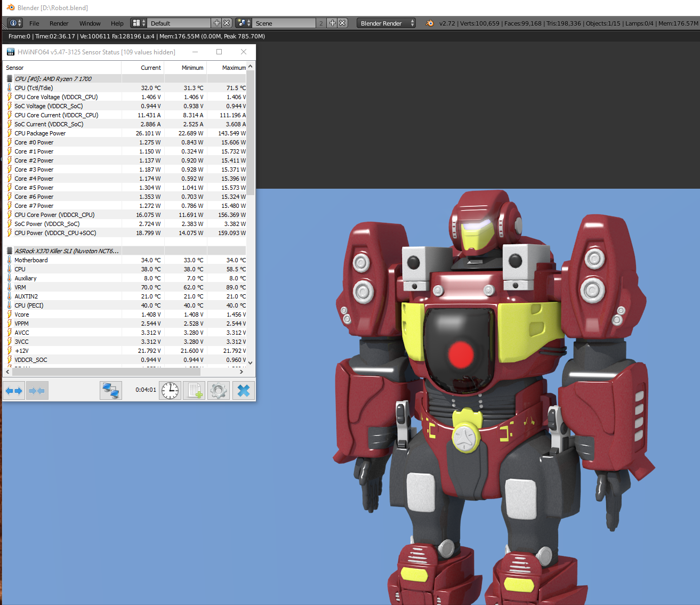Open the Help menu
The width and height of the screenshot is (700, 605).
pos(117,23)
